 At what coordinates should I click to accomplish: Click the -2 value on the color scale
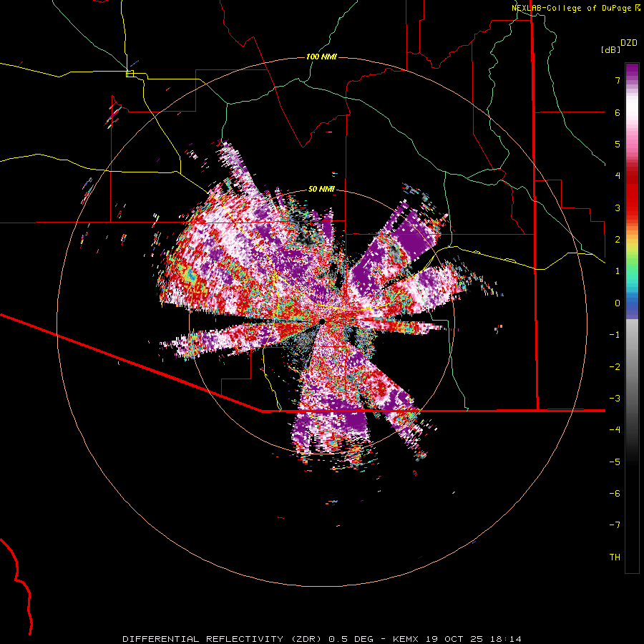tap(615, 366)
